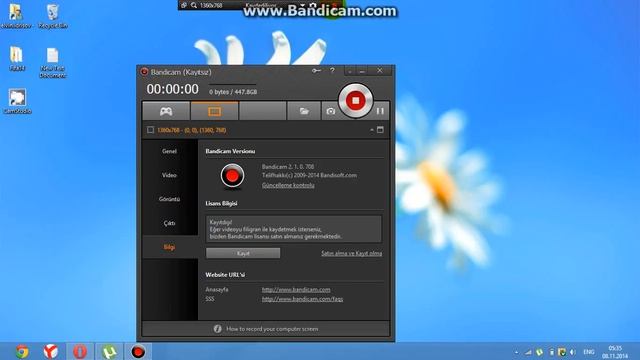Open the http://www.bandicam.com homepage link
Screen dimensions: 640x360
point(296,289)
